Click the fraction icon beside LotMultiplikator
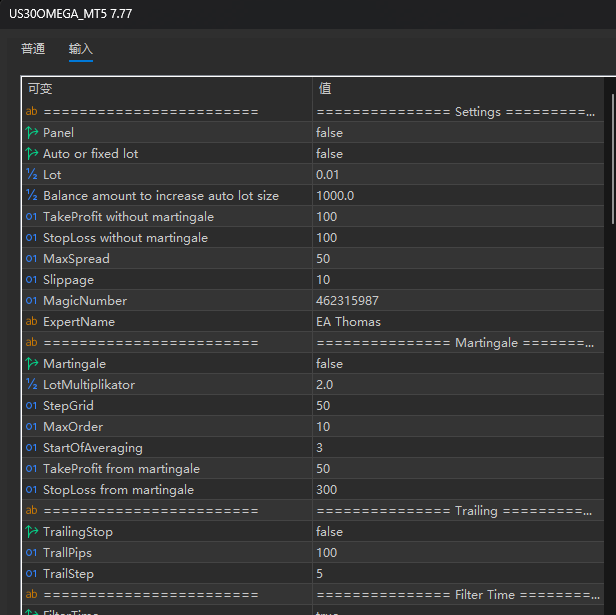616x615 pixels. point(31,385)
